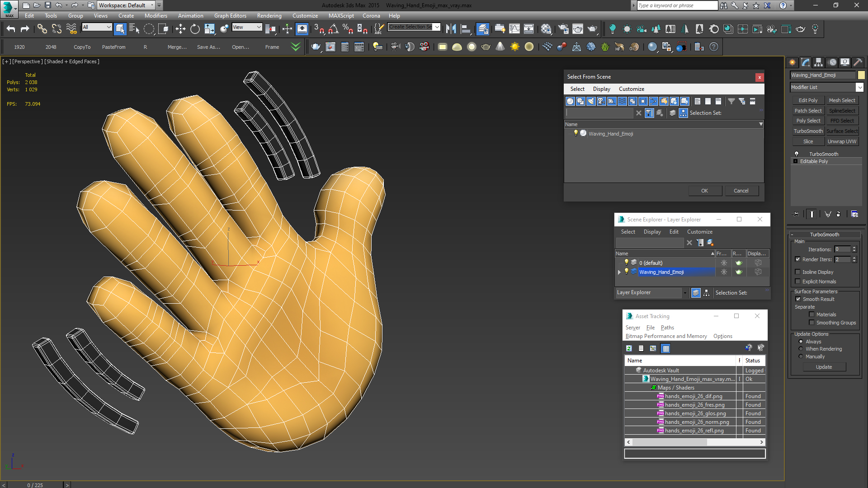Click the Iterations value field
This screenshot has width=868, height=488.
[x=842, y=249]
